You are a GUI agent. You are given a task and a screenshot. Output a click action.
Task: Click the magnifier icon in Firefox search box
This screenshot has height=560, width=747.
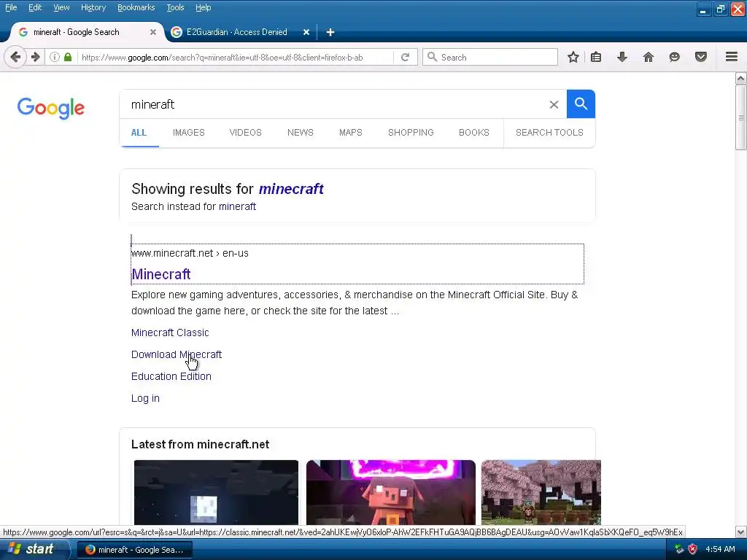[x=432, y=57]
